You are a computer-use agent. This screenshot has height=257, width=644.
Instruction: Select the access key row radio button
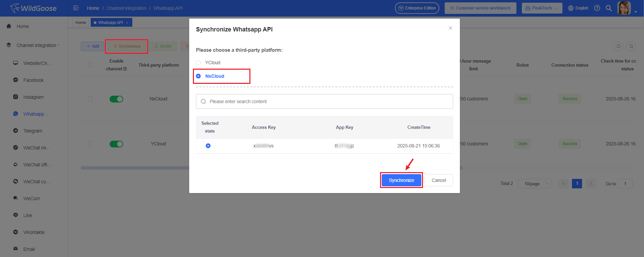point(208,146)
